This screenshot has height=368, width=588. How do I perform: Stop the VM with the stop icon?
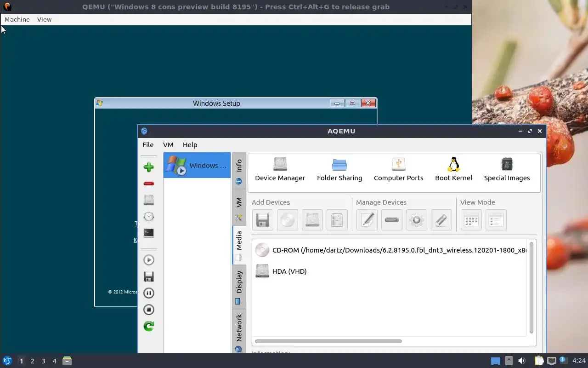pyautogui.click(x=148, y=310)
